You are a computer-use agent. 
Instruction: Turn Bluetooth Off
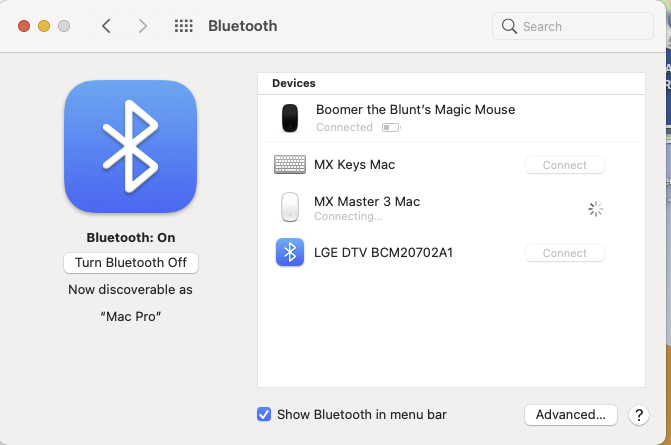point(131,263)
